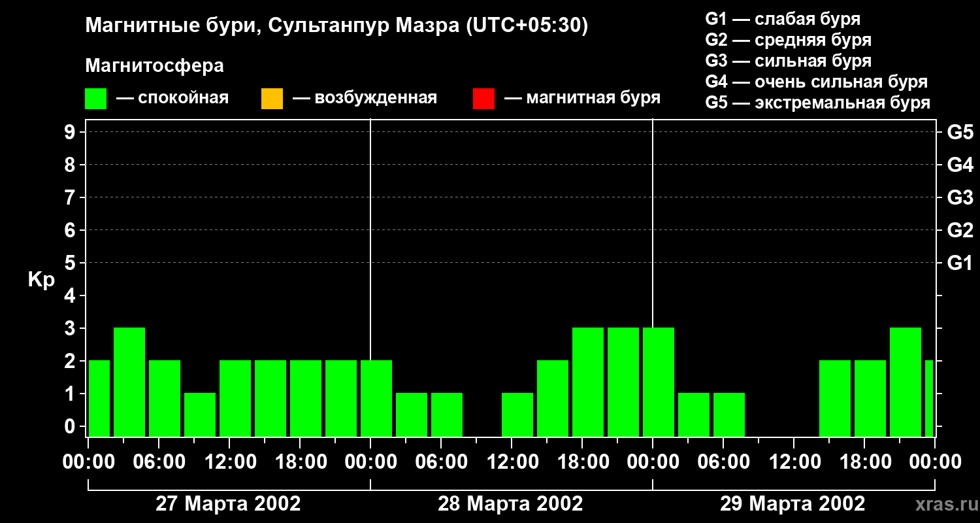The image size is (980, 523).
Task: Select the 27 Марта 2002 date label
Action: pyautogui.click(x=228, y=504)
